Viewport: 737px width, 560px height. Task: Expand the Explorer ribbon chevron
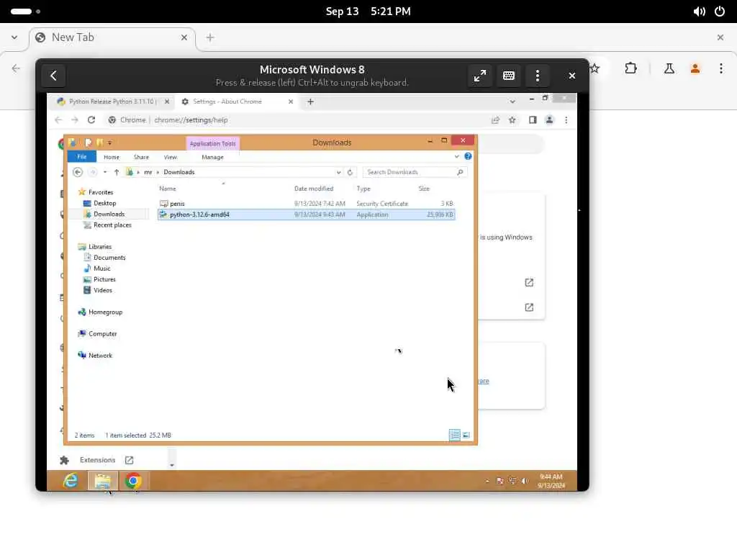point(456,156)
